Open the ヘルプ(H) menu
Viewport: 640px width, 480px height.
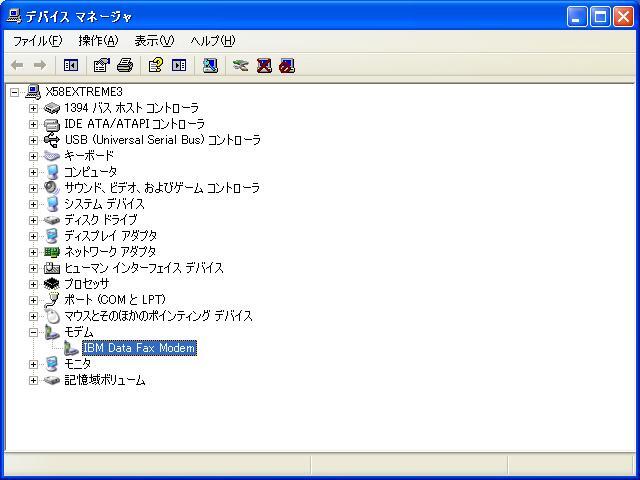coord(213,41)
